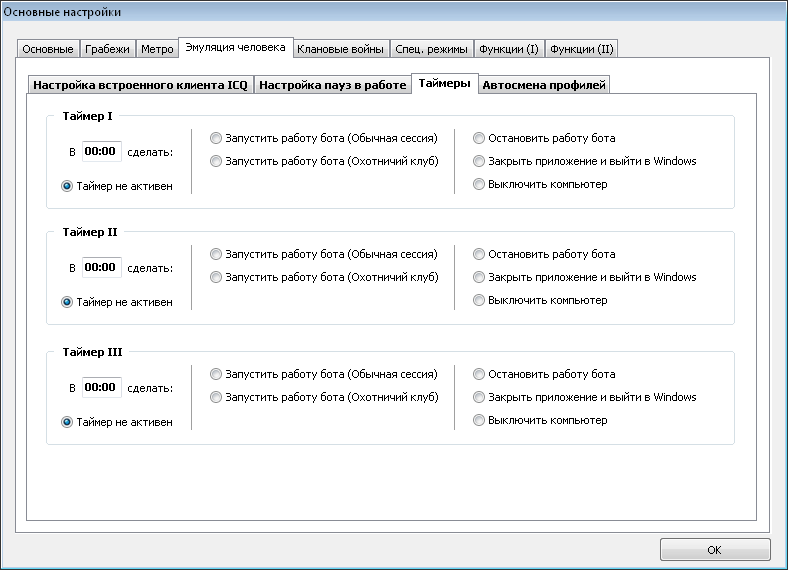Open the Функции (I) tab
788x570 pixels.
[509, 49]
